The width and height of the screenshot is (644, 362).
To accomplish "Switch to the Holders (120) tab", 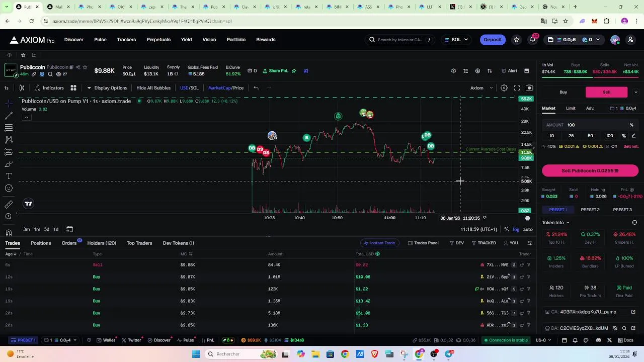I will point(102,243).
